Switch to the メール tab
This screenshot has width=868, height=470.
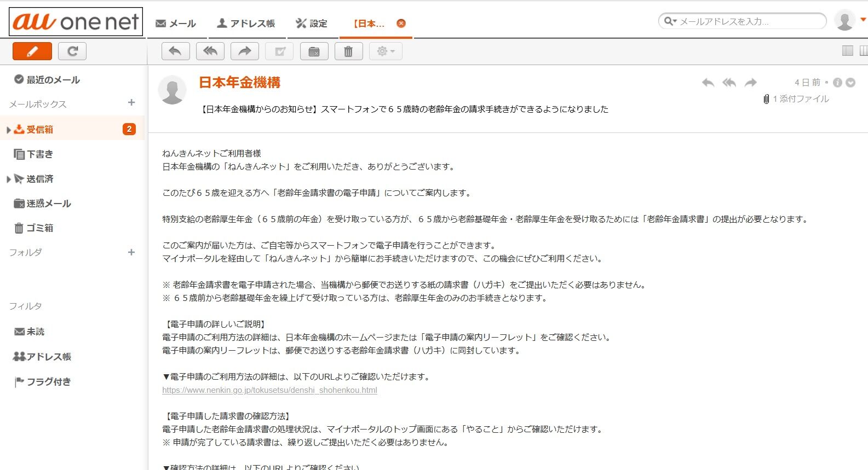pyautogui.click(x=175, y=24)
